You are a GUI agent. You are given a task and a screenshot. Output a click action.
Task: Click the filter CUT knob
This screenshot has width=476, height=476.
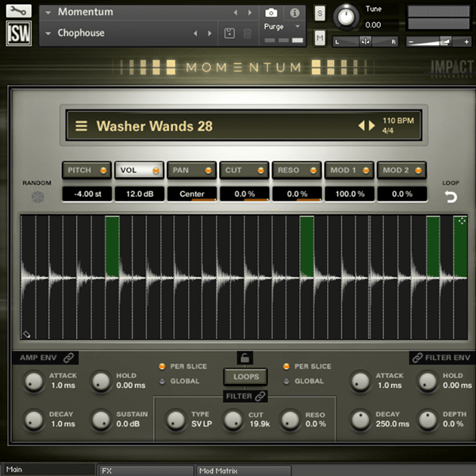coord(232,420)
